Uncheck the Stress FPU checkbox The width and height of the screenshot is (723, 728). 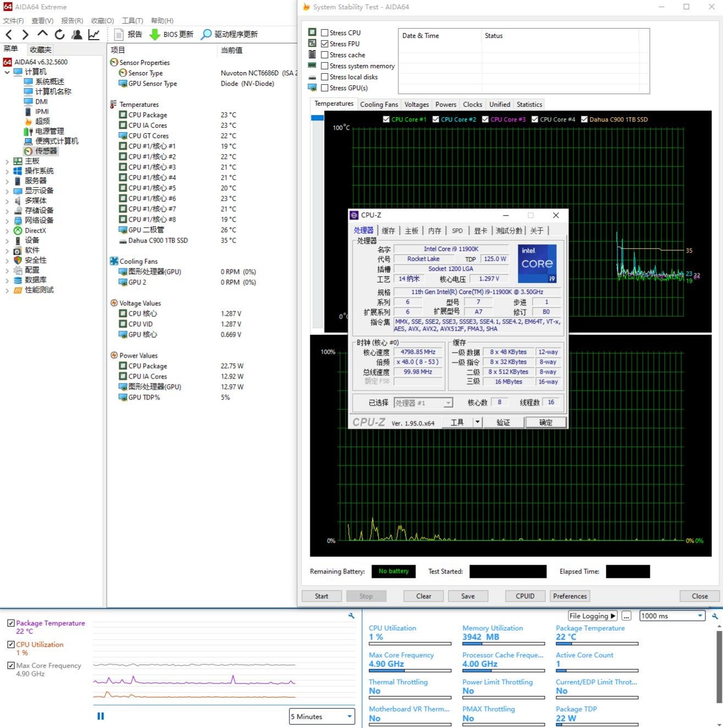[325, 44]
